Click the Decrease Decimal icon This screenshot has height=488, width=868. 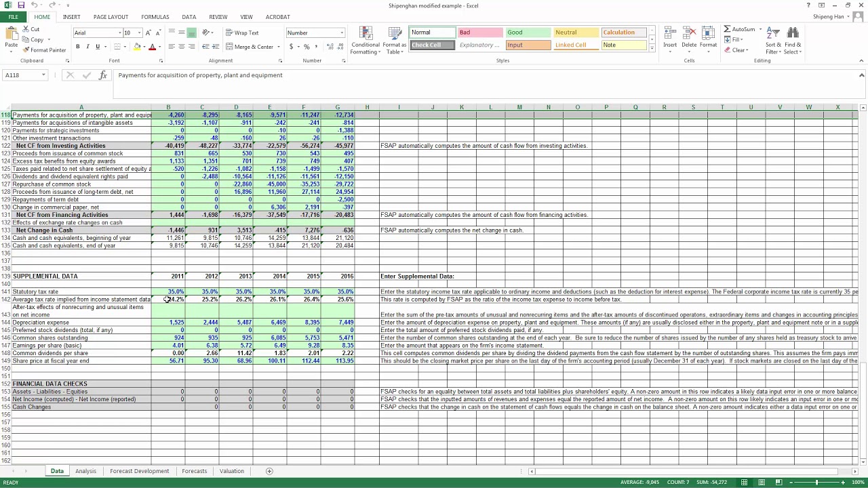tap(340, 47)
